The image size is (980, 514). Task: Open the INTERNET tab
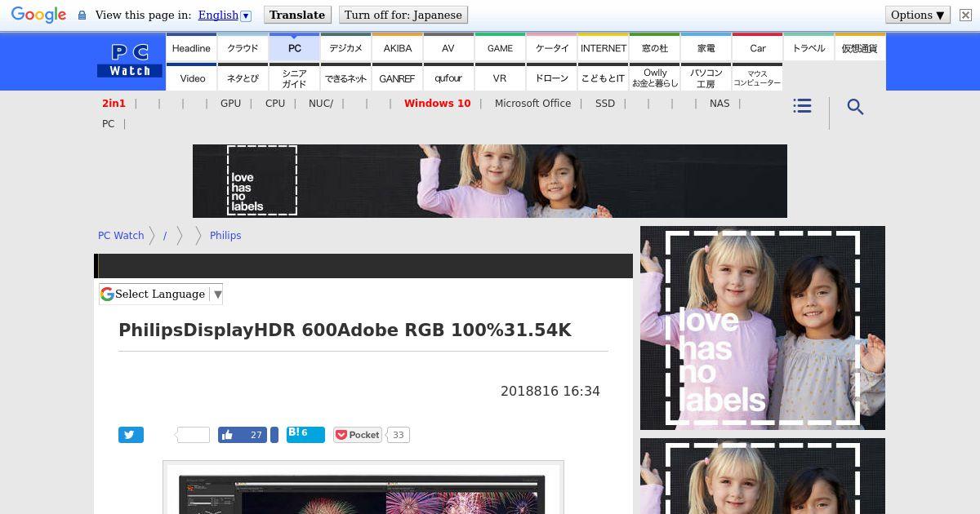[604, 47]
